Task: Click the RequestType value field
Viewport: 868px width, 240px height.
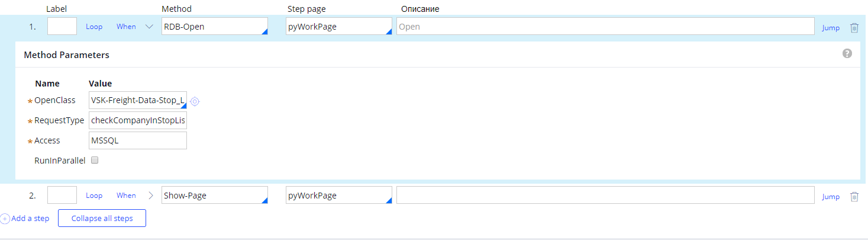Action: pyautogui.click(x=138, y=121)
